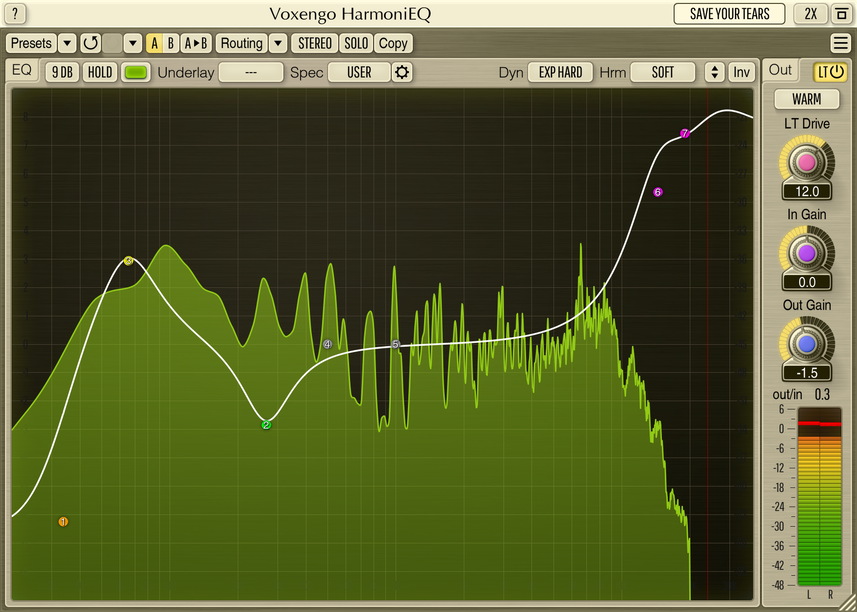
Task: Enable SOLO mode
Action: 355,44
